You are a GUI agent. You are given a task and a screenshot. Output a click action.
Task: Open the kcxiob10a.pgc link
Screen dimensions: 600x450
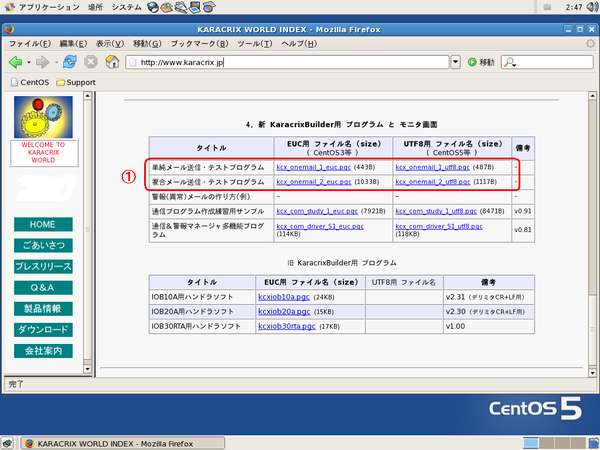pos(284,297)
